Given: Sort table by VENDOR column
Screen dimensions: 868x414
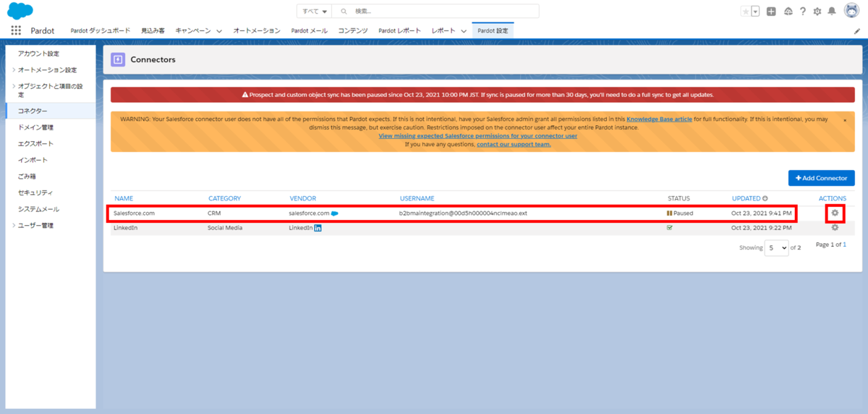Looking at the screenshot, I should (302, 198).
